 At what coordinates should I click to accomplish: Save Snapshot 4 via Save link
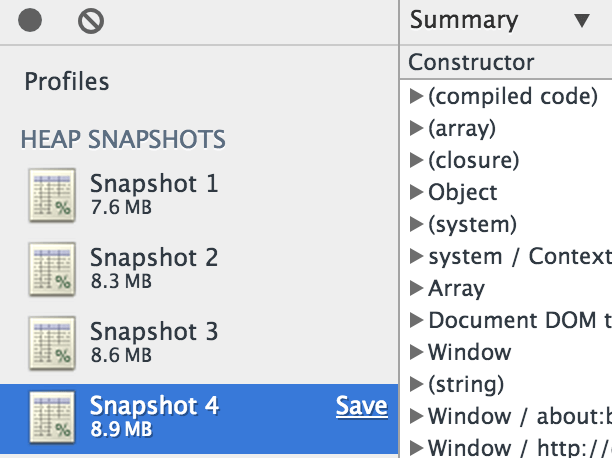pos(361,406)
